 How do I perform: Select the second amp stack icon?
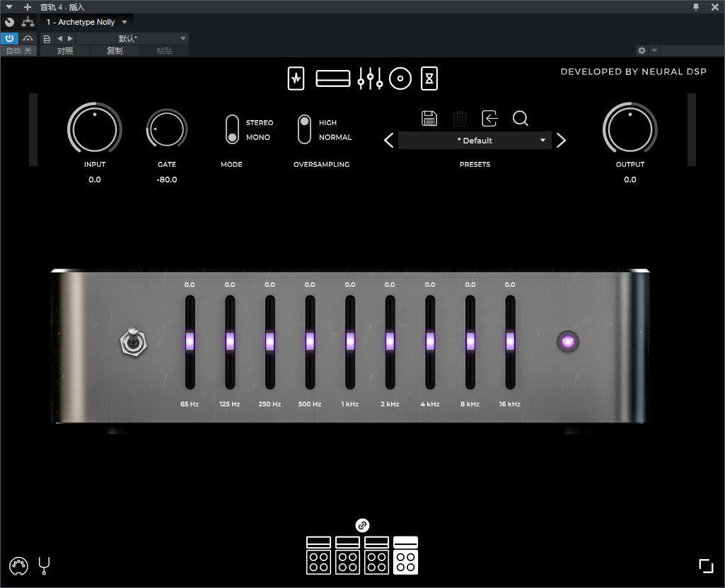348,555
